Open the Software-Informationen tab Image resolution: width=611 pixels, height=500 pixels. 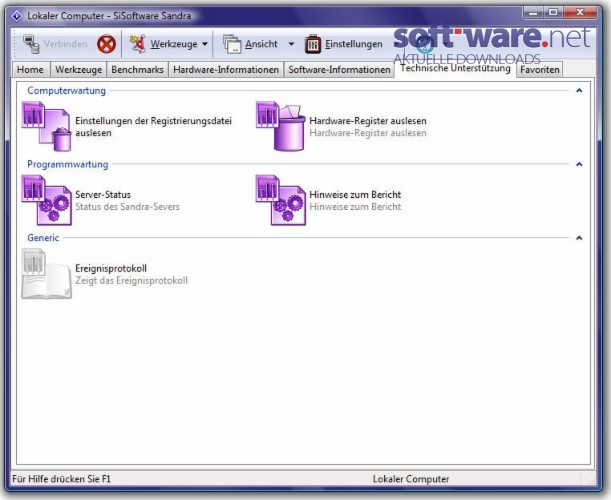coord(339,70)
